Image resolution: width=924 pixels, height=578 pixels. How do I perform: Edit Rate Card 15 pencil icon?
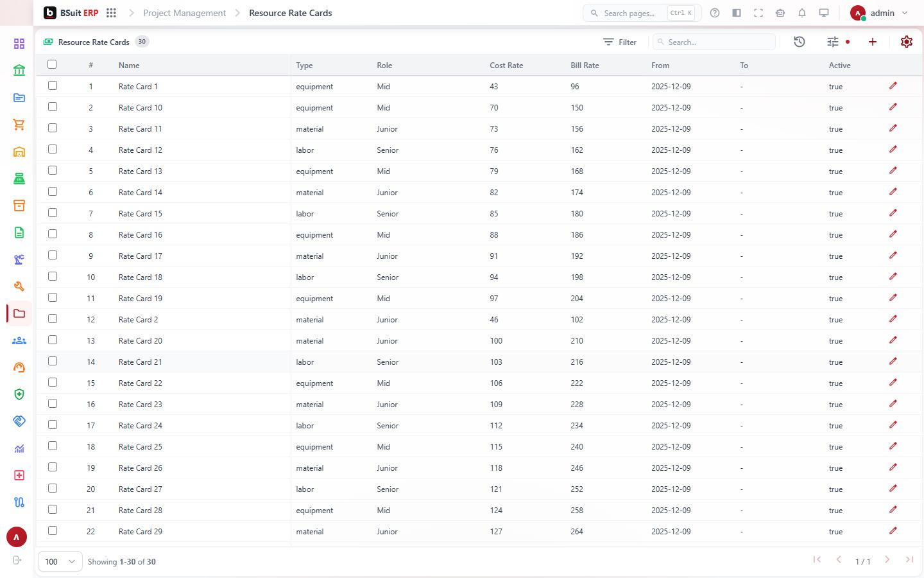click(893, 213)
